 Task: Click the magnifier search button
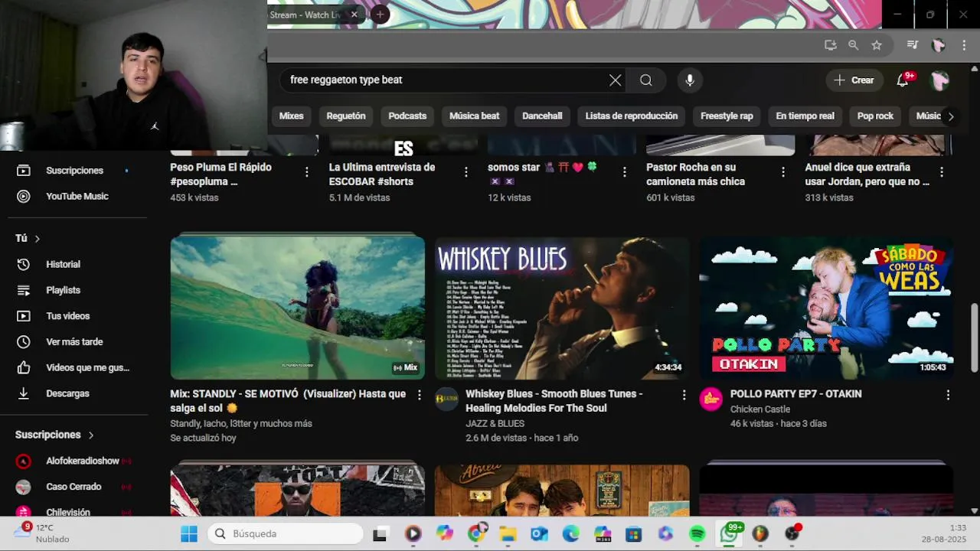(645, 80)
